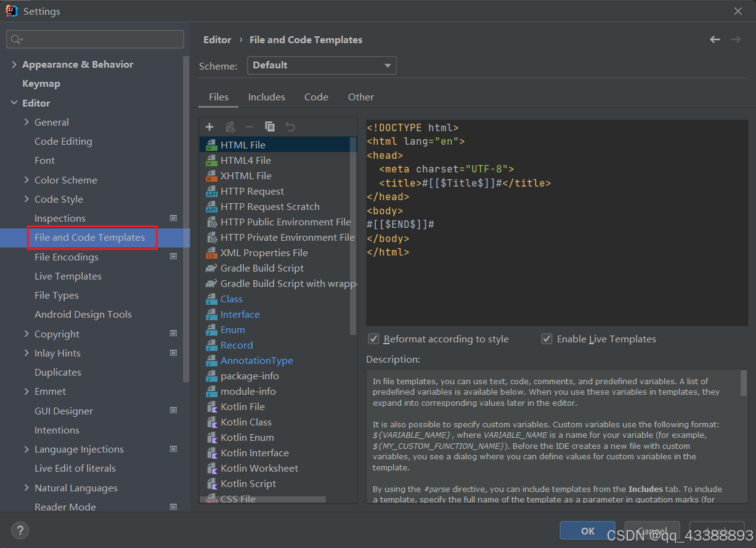756x548 pixels.
Task: Switch to the Code tab
Action: click(316, 97)
